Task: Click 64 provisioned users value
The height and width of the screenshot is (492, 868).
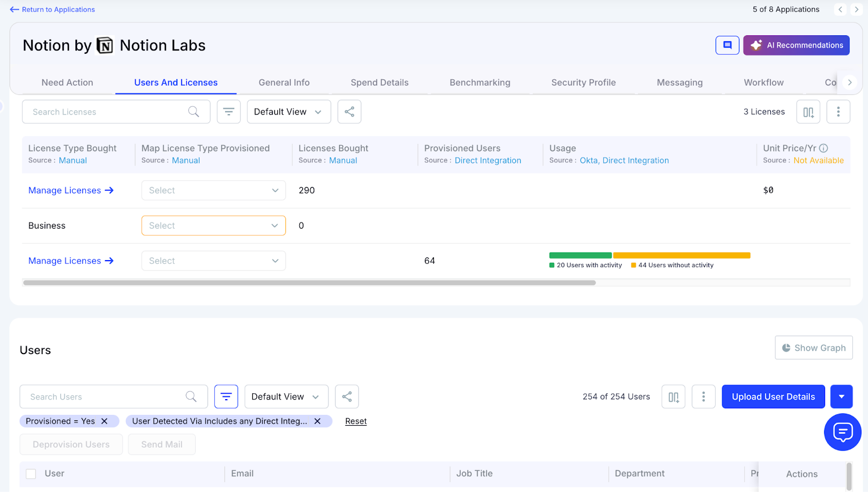Action: point(430,261)
